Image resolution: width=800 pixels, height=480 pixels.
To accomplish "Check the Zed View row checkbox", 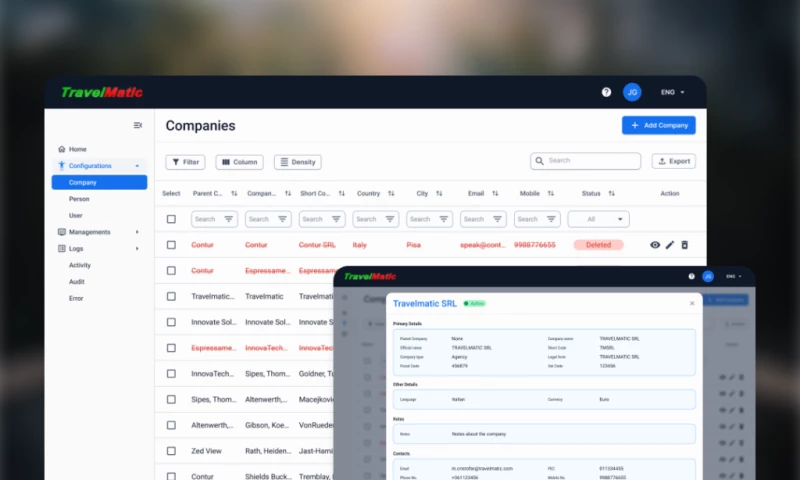I will (171, 451).
